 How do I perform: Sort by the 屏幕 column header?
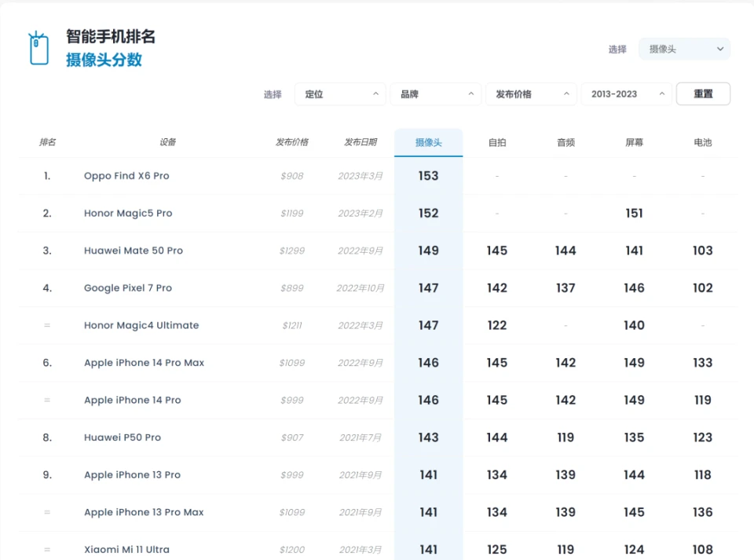pos(634,143)
